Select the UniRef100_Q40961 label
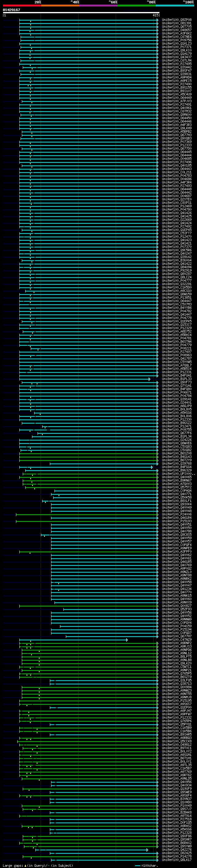Viewport: 197px width, 868px height. (x=176, y=108)
